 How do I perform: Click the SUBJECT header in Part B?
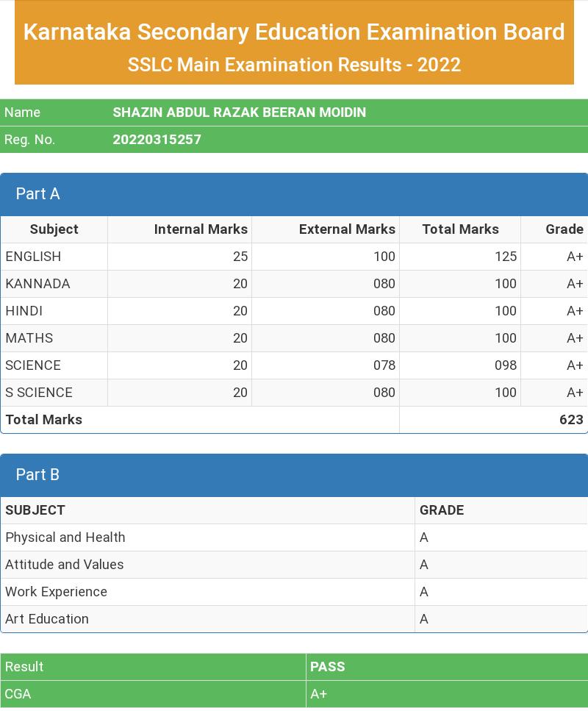(35, 510)
